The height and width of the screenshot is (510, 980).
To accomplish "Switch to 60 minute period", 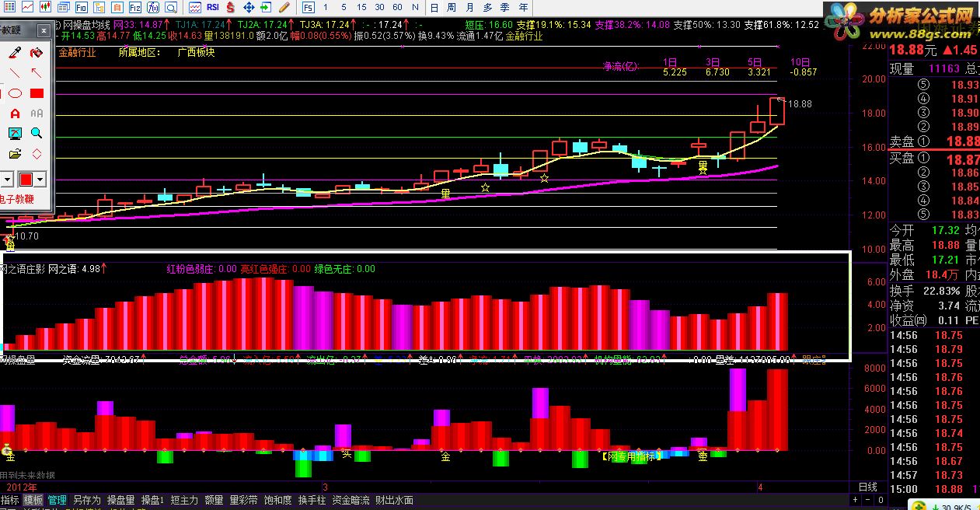I will click(x=398, y=8).
